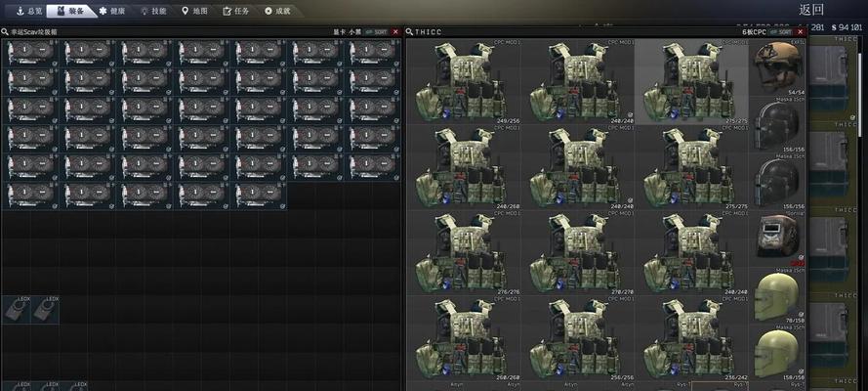The image size is (868, 391).
Task: Open the 健康 health tab
Action: 112,11
